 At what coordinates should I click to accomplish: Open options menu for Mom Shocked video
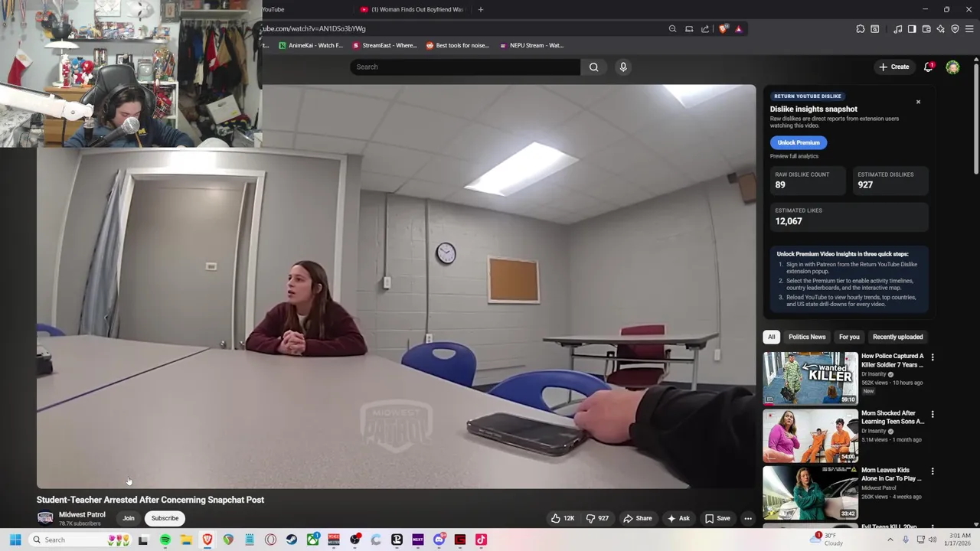pos(933,414)
